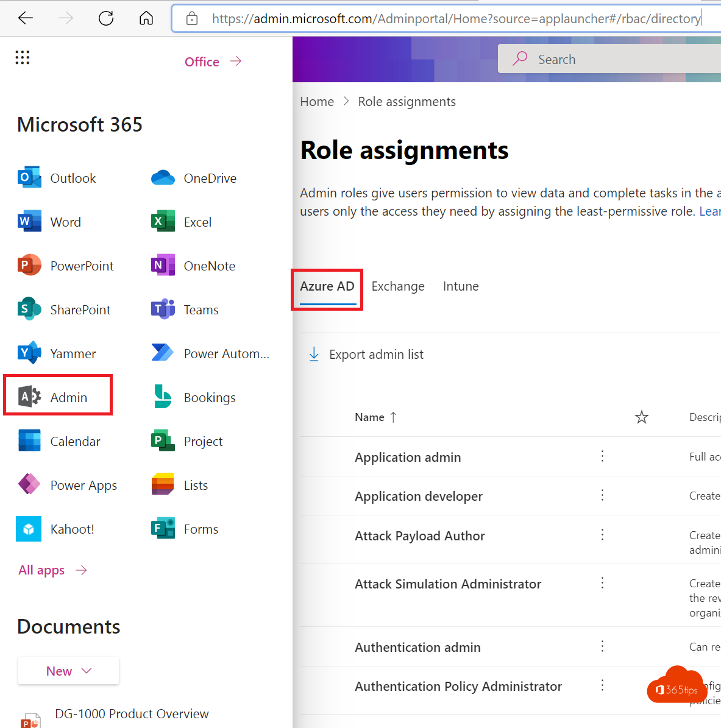
Task: Open Kahoot! app icon
Action: 29,529
